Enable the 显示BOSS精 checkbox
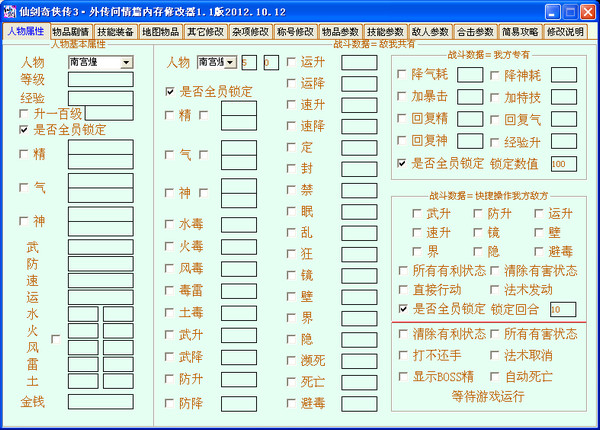This screenshot has height=430, width=600. pos(403,376)
